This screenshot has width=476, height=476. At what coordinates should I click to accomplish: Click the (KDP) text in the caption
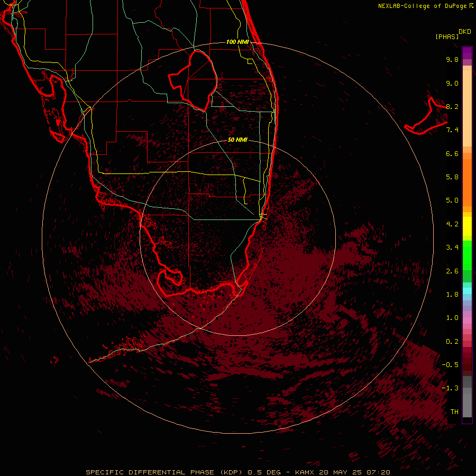pos(232,472)
